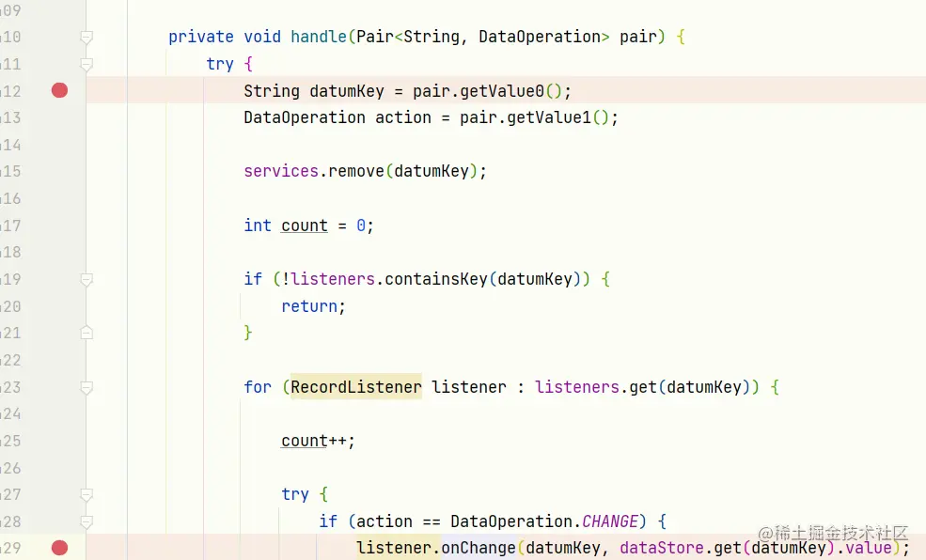Image resolution: width=926 pixels, height=560 pixels.
Task: Collapse the outer try block fold marker
Action: click(x=86, y=64)
